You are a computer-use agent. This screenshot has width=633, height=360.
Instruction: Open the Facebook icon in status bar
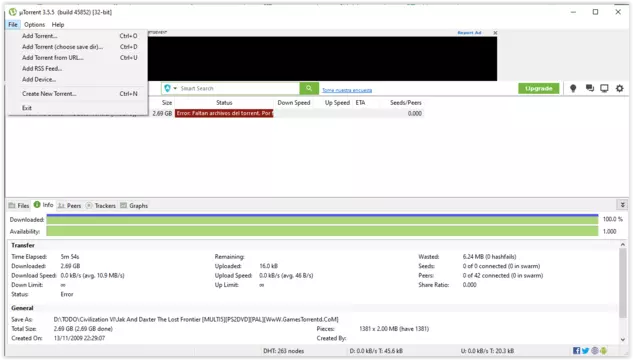click(x=576, y=351)
